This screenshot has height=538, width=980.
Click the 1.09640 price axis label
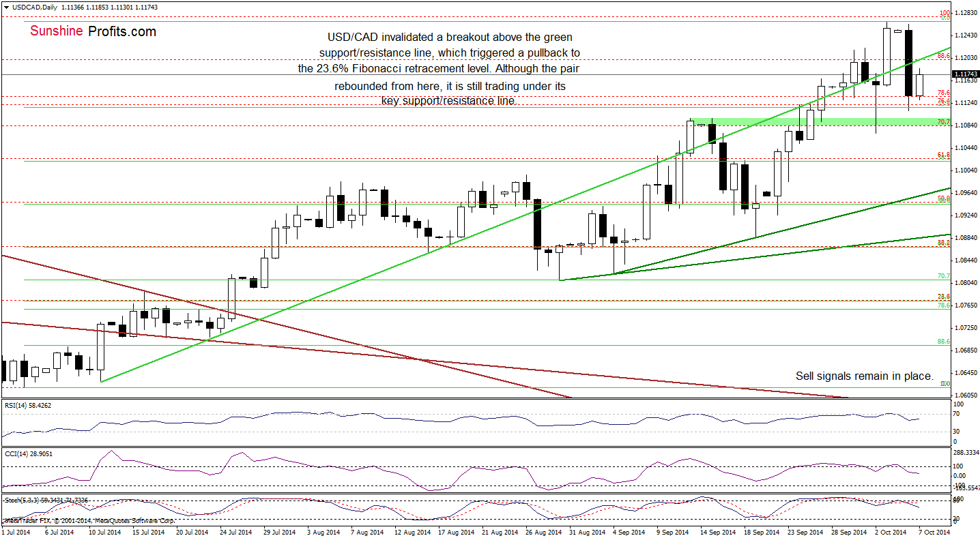click(x=966, y=193)
